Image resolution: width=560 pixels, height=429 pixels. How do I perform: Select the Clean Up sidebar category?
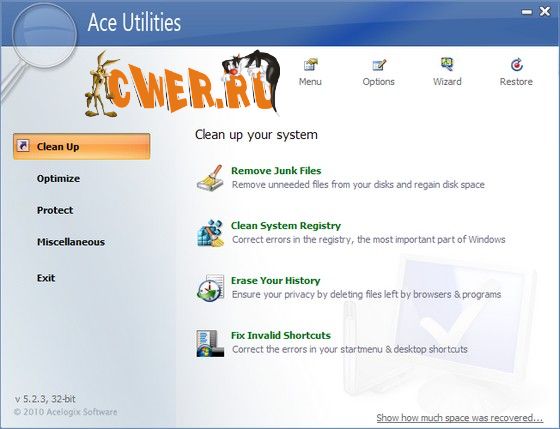[x=81, y=146]
